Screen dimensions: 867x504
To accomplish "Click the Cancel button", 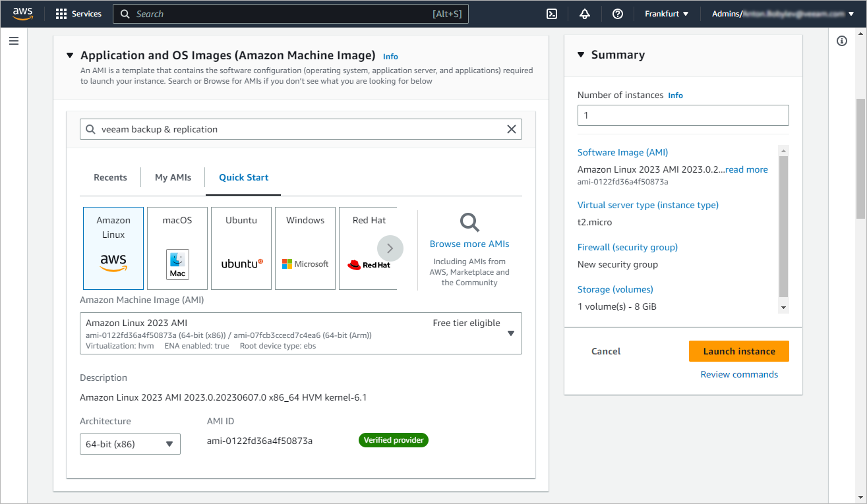I will click(x=606, y=351).
